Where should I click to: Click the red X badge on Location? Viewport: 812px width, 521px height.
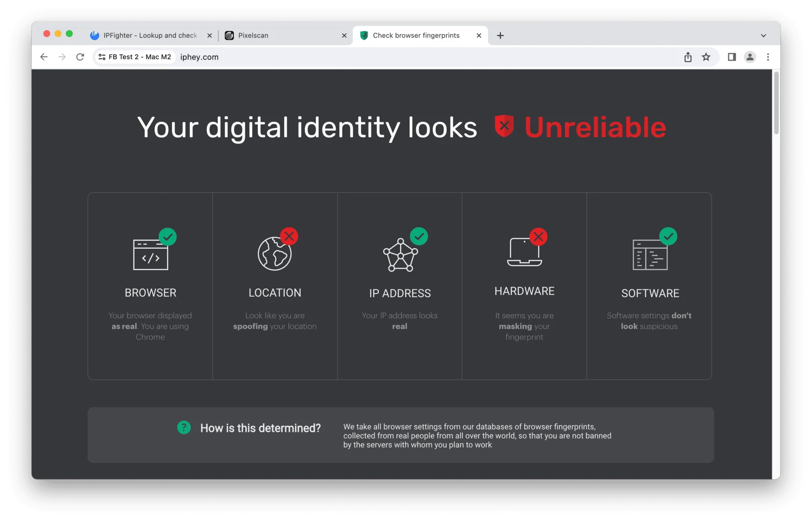(x=289, y=236)
